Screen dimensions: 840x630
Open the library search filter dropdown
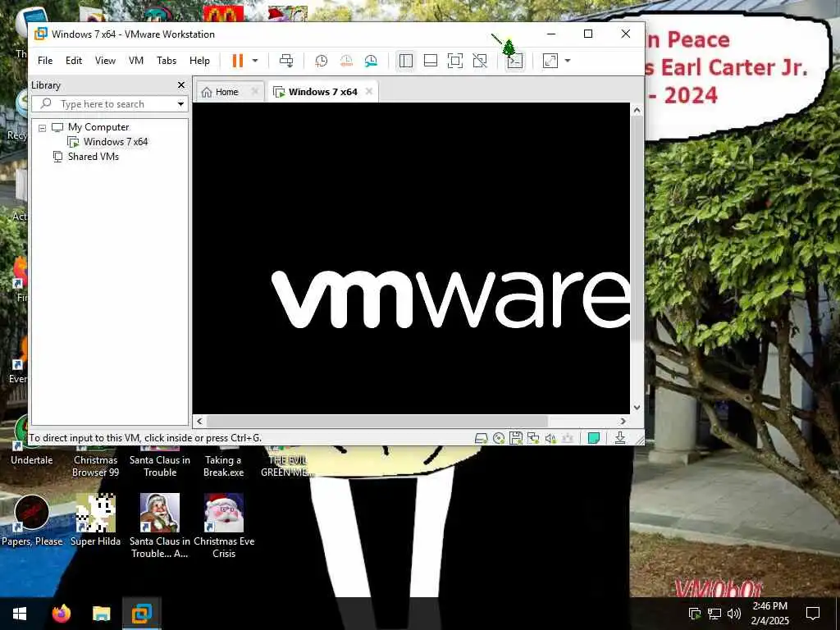tap(180, 104)
